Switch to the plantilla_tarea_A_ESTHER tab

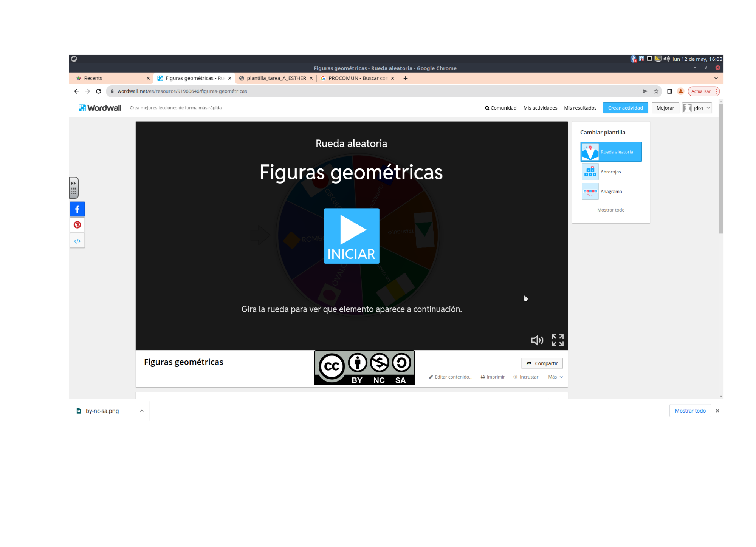[276, 78]
